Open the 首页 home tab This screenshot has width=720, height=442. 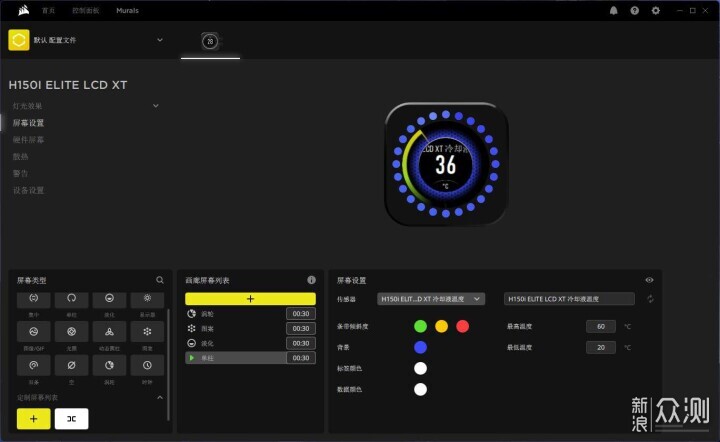click(x=48, y=11)
